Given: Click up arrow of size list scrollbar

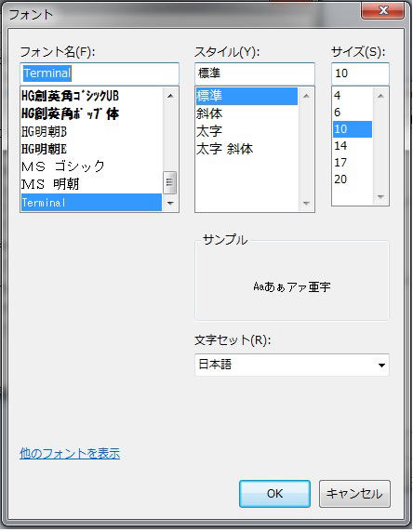Looking at the screenshot, I should 380,96.
